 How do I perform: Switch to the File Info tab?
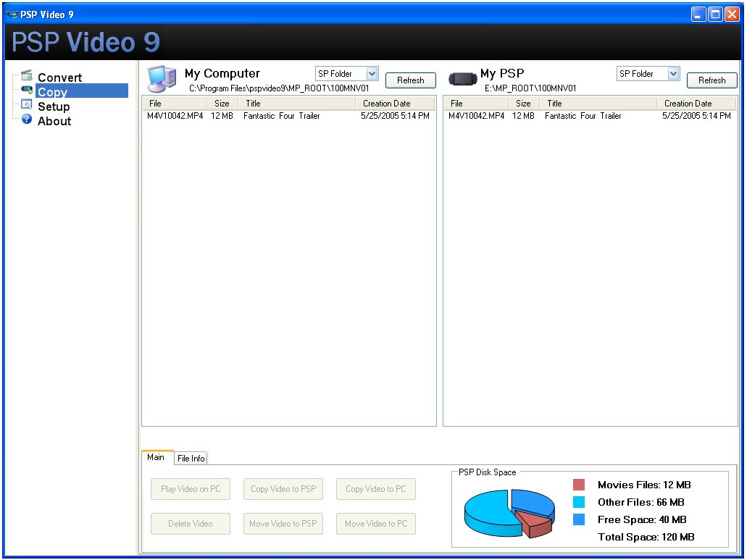(x=191, y=458)
